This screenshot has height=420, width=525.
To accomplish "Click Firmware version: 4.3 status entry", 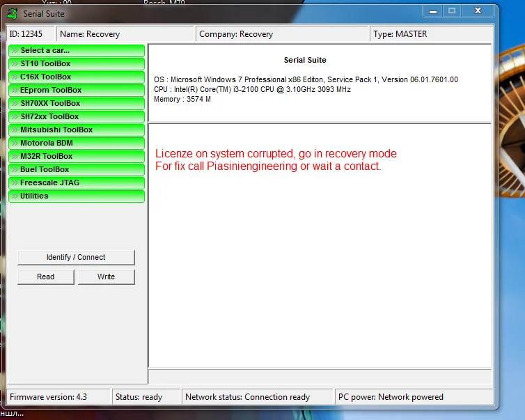I will [58, 397].
